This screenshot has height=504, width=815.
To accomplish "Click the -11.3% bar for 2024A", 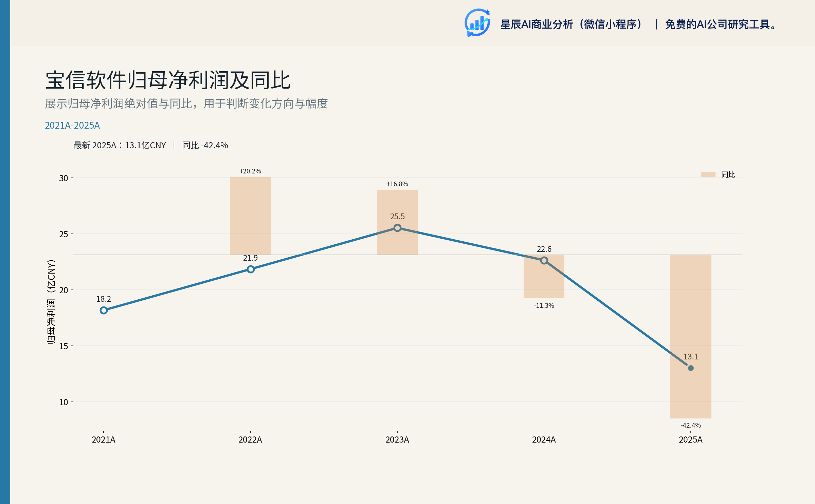I will [x=544, y=277].
